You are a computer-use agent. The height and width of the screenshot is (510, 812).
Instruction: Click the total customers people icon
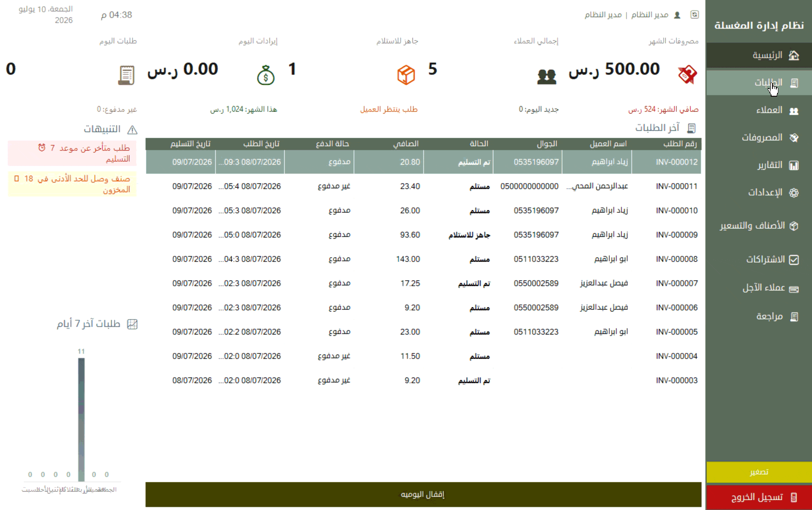click(547, 77)
